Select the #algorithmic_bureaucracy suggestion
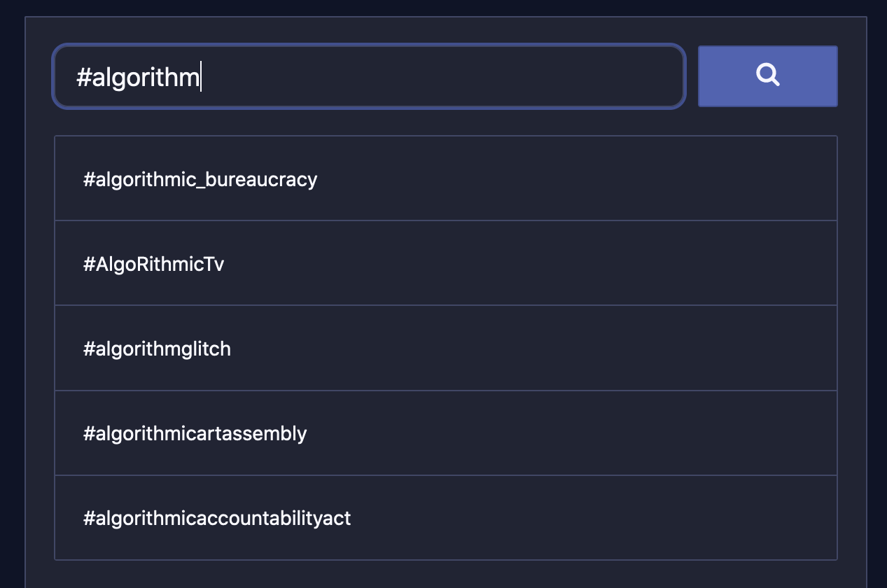The height and width of the screenshot is (588, 887). tap(446, 178)
